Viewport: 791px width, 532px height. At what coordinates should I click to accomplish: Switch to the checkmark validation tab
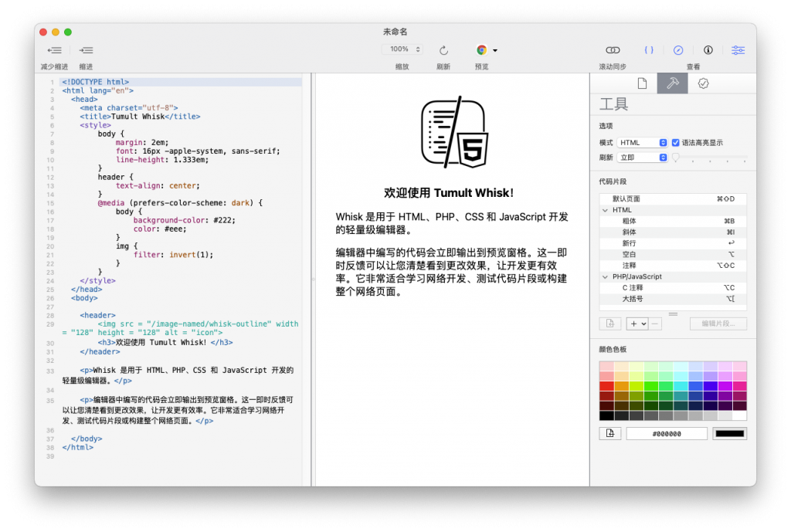(703, 83)
